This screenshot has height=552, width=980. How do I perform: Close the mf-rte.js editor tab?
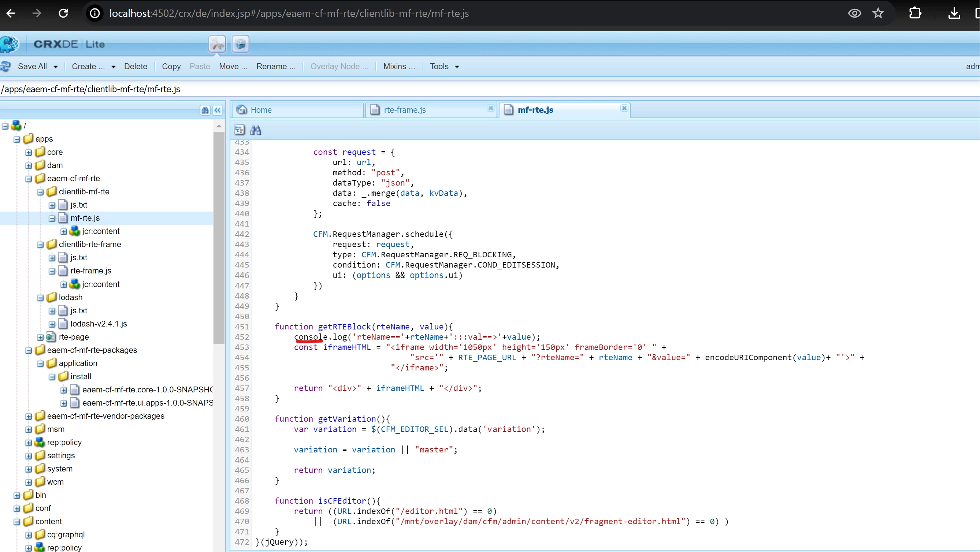(x=624, y=108)
